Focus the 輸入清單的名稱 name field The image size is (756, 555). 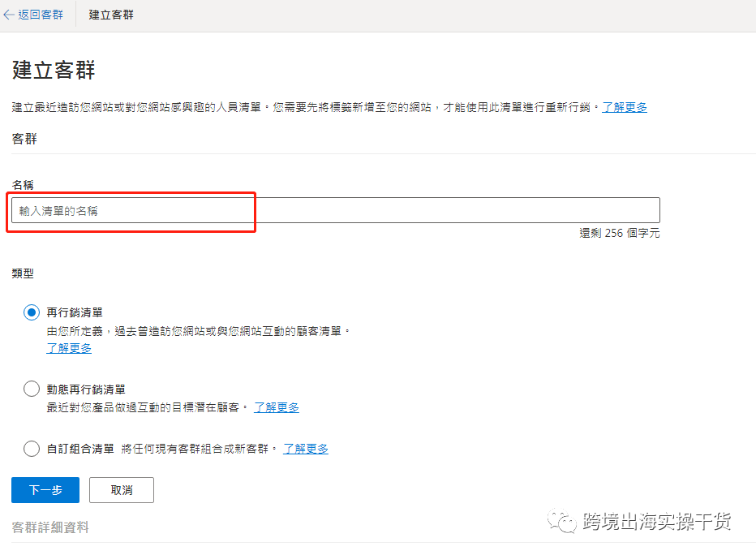[x=336, y=210]
